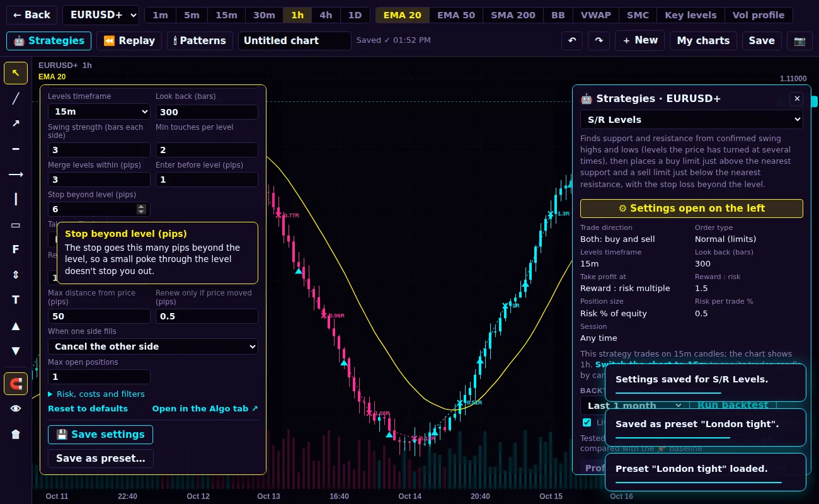Switch to the 4h timeframe
This screenshot has height=504, width=819.
[326, 15]
